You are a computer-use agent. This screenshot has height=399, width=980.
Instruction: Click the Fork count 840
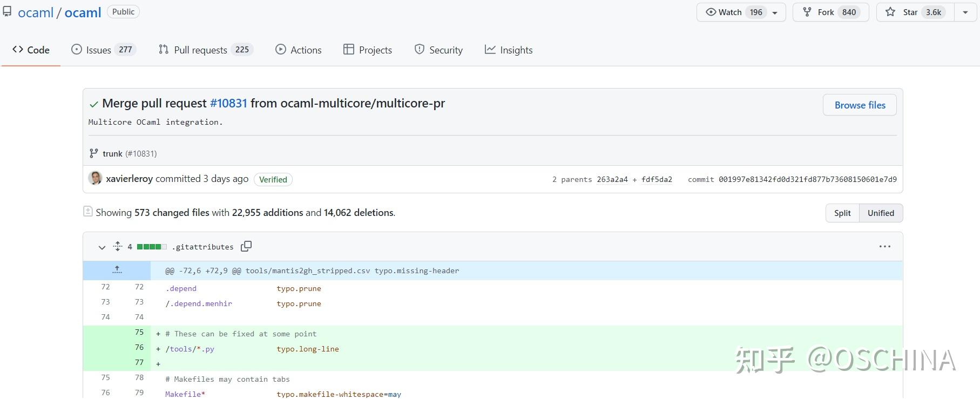pos(849,12)
